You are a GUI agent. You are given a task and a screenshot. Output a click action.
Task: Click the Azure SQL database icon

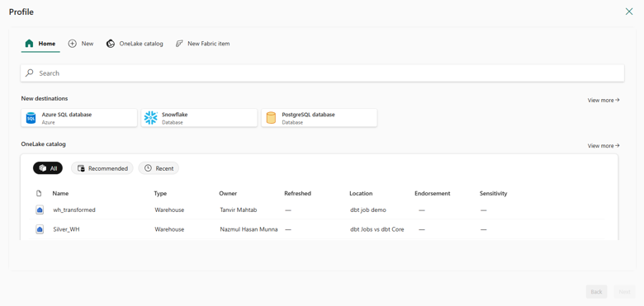(31, 118)
